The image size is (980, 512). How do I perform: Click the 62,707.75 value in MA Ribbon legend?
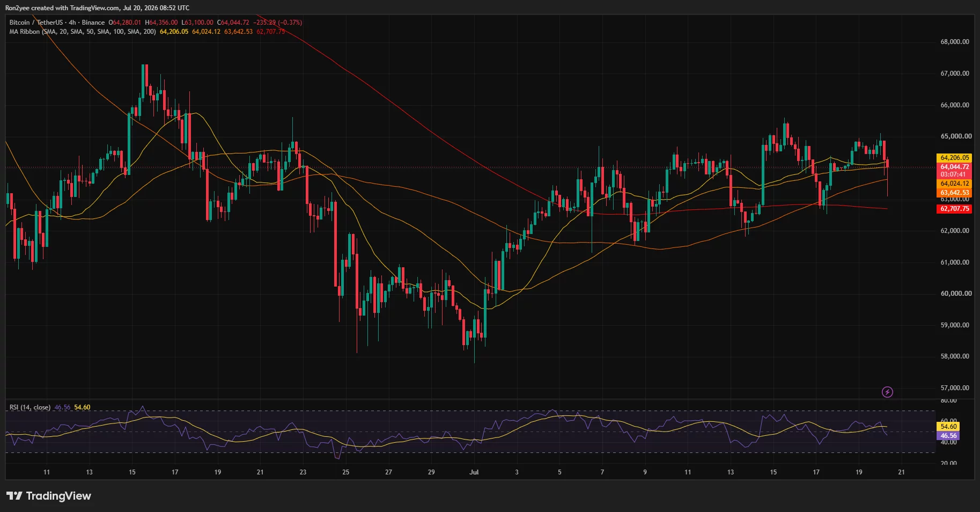(271, 32)
